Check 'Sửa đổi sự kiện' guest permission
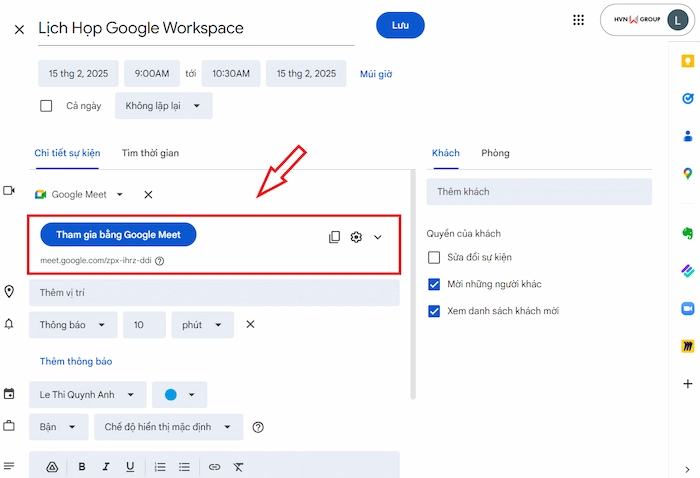Screen dimensions: 700x478 [x=434, y=258]
